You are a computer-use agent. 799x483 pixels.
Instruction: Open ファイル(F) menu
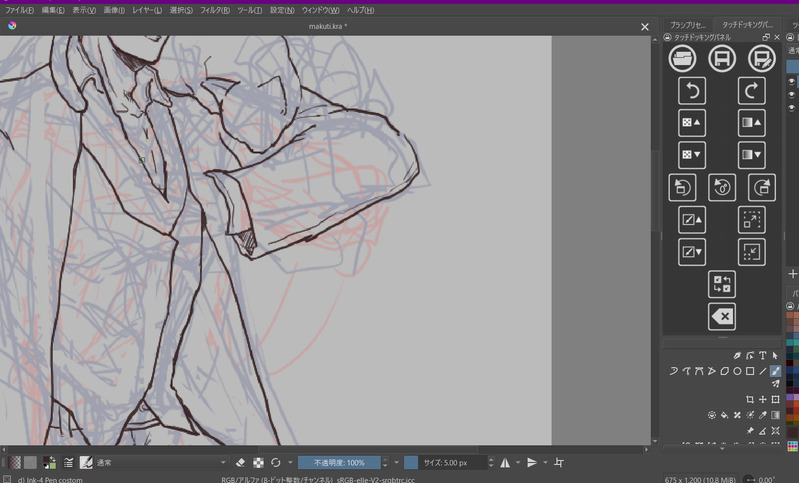(19, 10)
